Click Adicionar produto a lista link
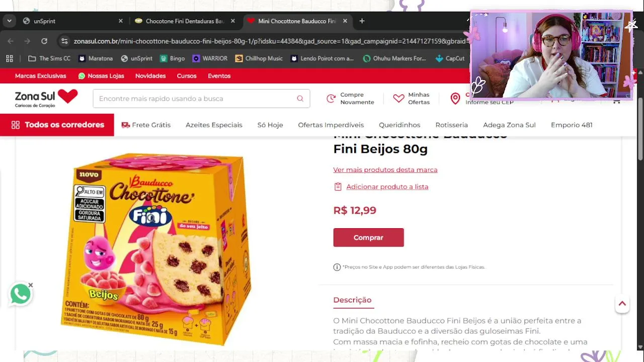Viewport: 644px width, 362px height. tap(387, 187)
